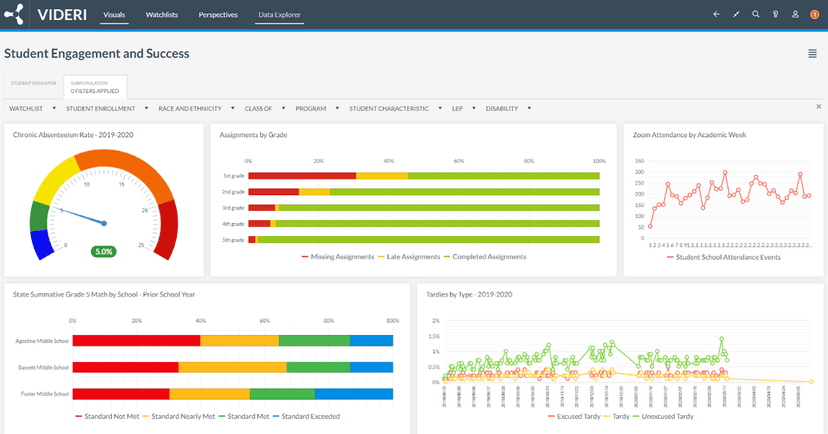This screenshot has width=828, height=434.
Task: Open the user profile icon
Action: tap(795, 15)
